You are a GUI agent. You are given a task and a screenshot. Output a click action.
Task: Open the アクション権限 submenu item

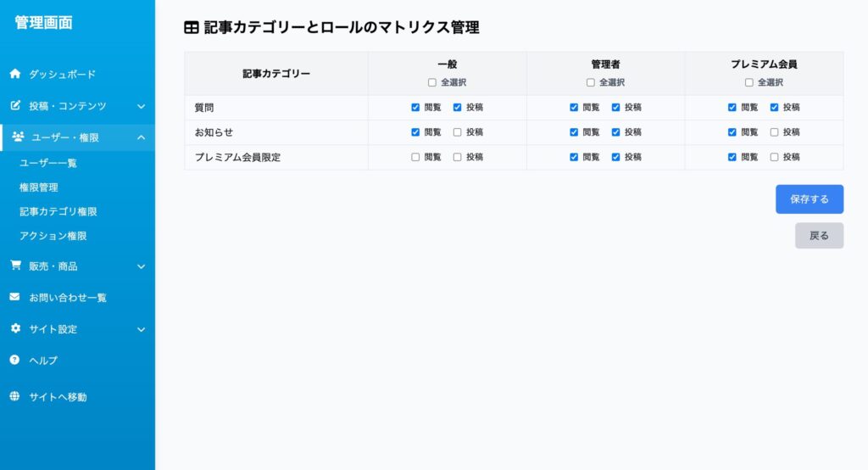click(x=53, y=236)
